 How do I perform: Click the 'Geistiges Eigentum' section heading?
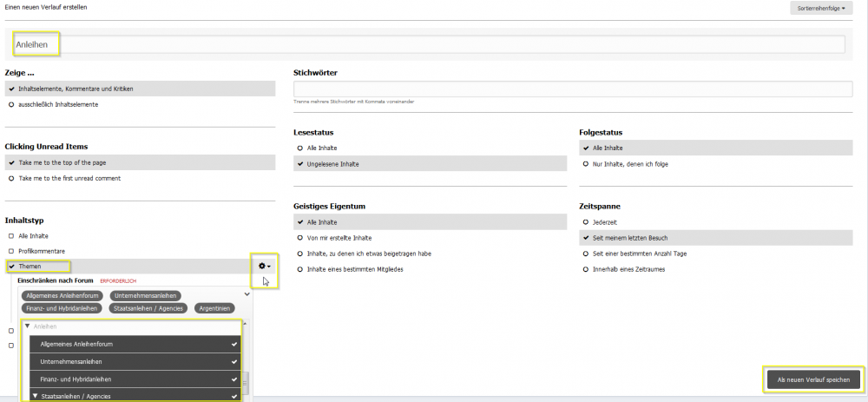coord(329,207)
